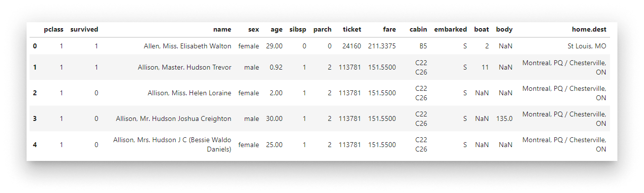Click the 'pclass' column header
The height and width of the screenshot is (193, 644).
click(x=53, y=30)
